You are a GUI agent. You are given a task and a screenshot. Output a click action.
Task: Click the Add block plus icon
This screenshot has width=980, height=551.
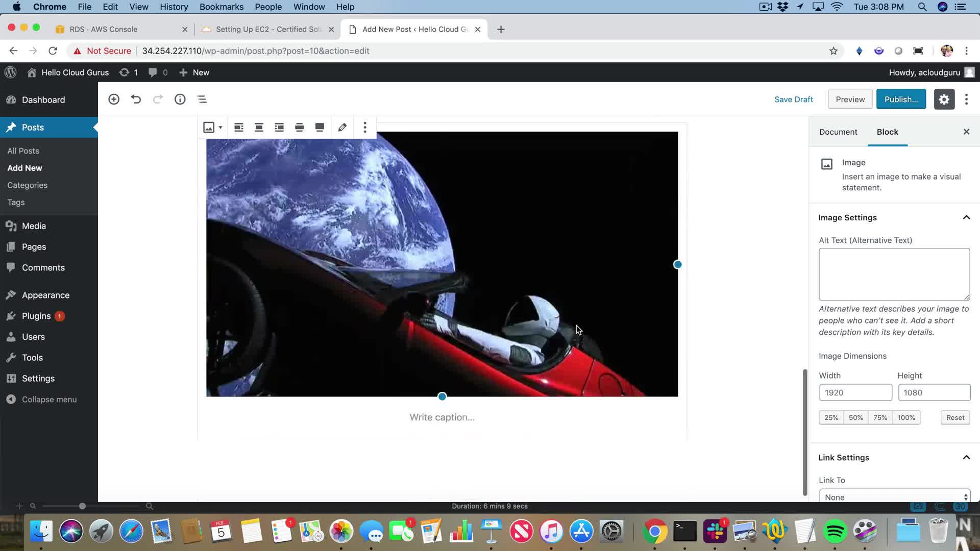click(x=114, y=99)
